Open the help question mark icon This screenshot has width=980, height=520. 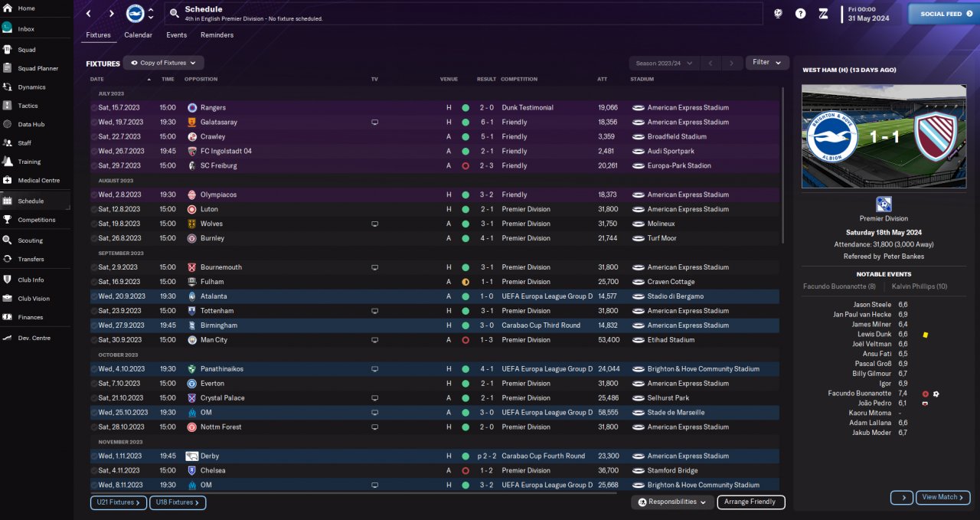tap(801, 14)
